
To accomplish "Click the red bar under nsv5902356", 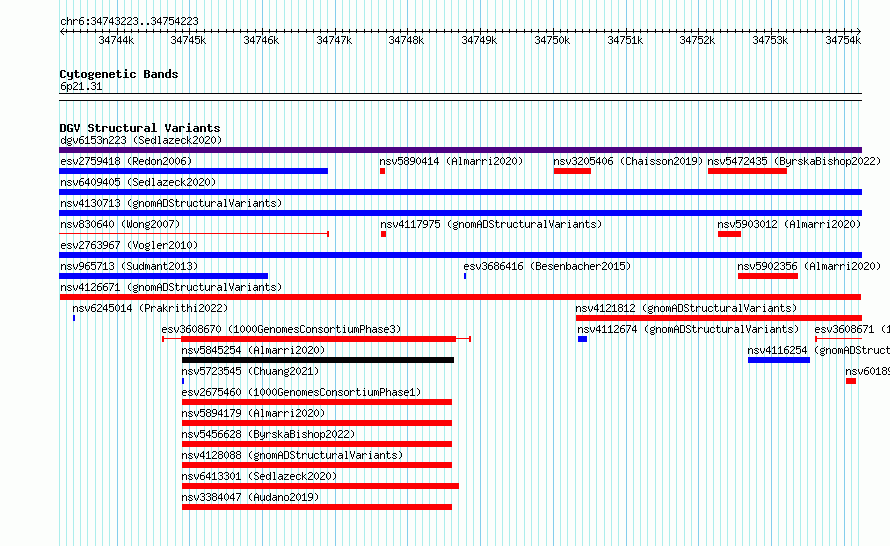I will (x=768, y=276).
